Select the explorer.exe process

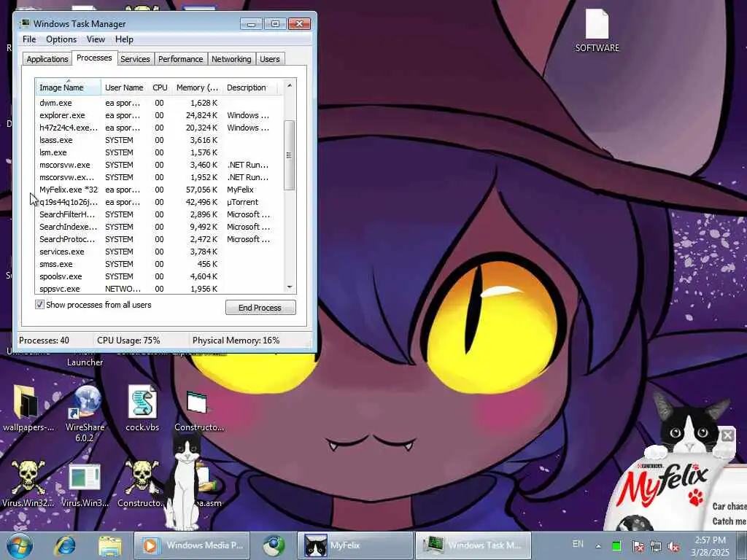tap(159, 115)
